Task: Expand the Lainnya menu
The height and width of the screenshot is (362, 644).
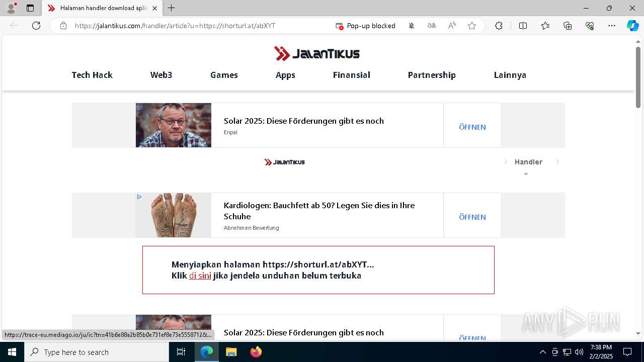Action: coord(510,75)
